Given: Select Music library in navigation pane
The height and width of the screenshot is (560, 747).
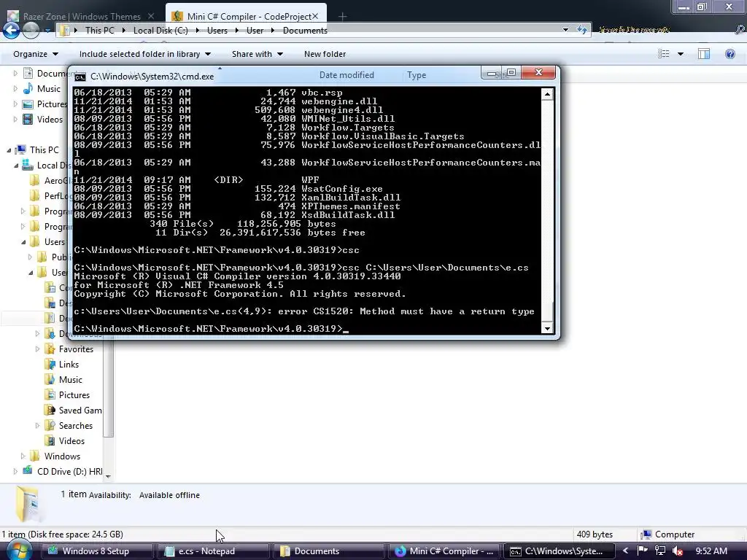Looking at the screenshot, I should click(49, 88).
